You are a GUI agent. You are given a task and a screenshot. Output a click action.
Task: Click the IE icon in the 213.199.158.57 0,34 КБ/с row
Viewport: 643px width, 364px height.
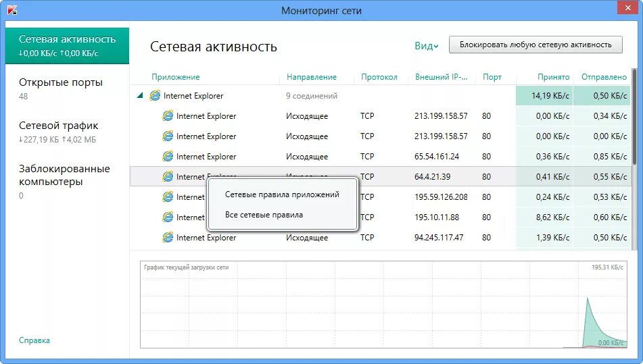[x=167, y=116]
